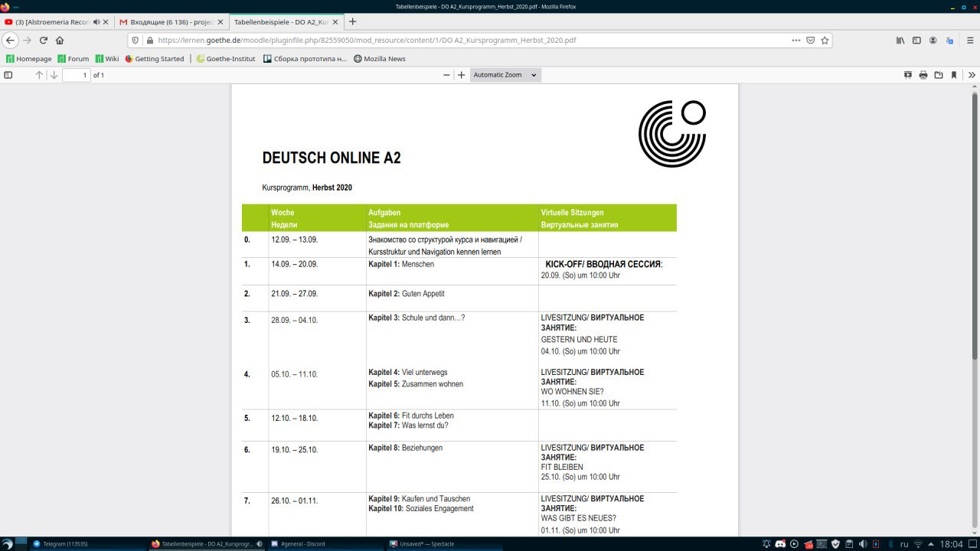The image size is (980, 551).
Task: Click the DEUTSCH ONLINE A2 heading
Action: (332, 158)
